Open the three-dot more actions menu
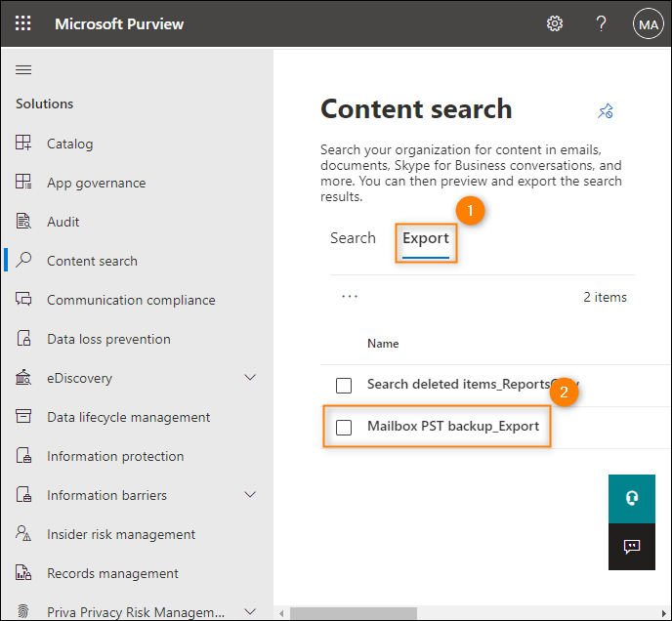 350,297
